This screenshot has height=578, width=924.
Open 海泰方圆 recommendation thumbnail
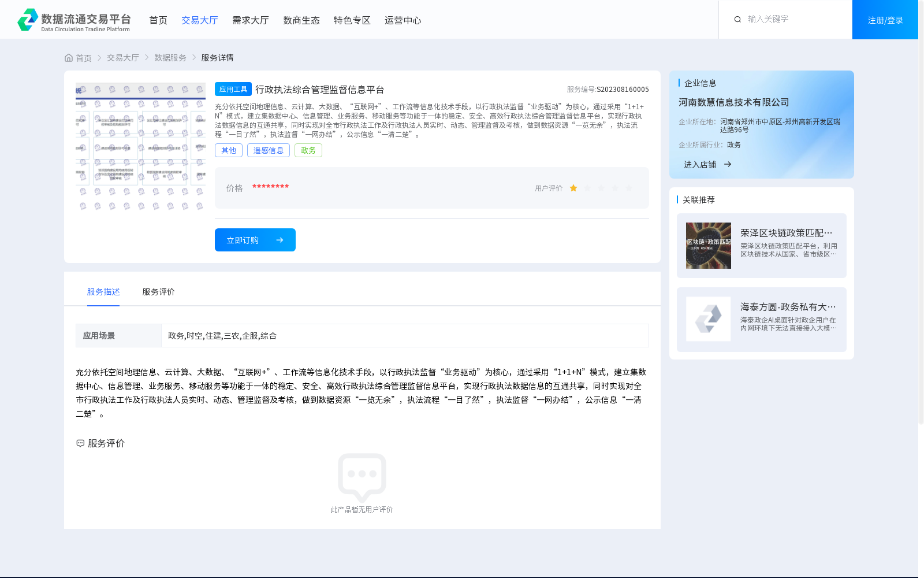tap(709, 319)
